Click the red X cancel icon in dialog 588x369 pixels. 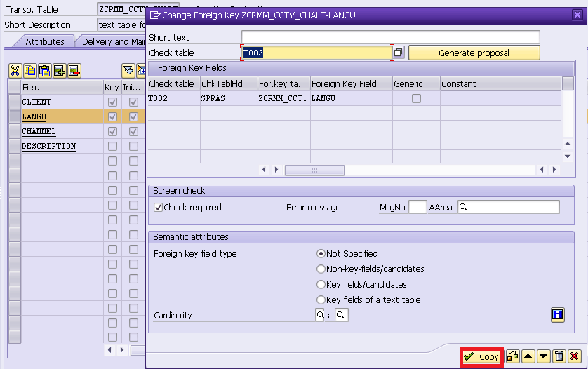coord(575,356)
